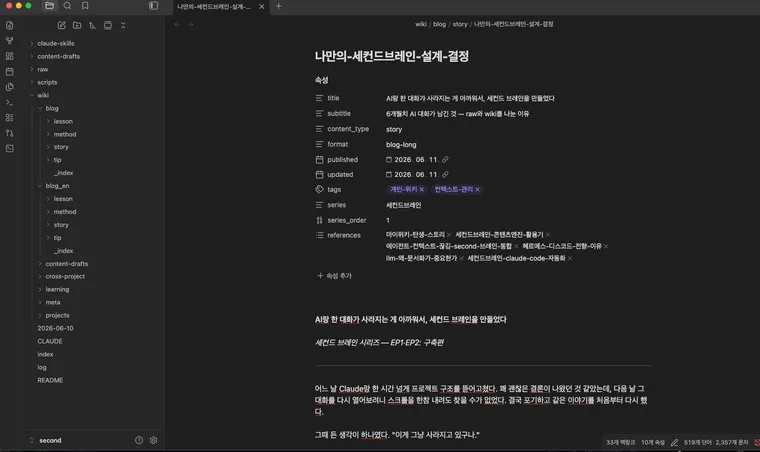Toggle the left sidebar
Viewport: 760px width, 452px height.
(x=154, y=6)
